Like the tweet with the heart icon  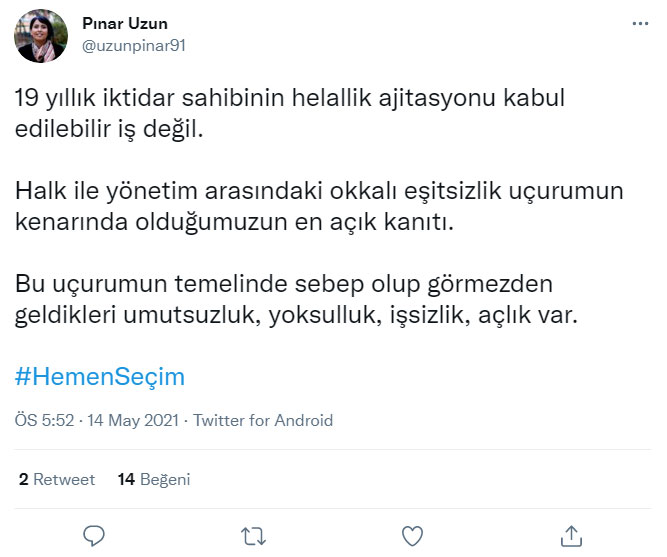click(412, 534)
